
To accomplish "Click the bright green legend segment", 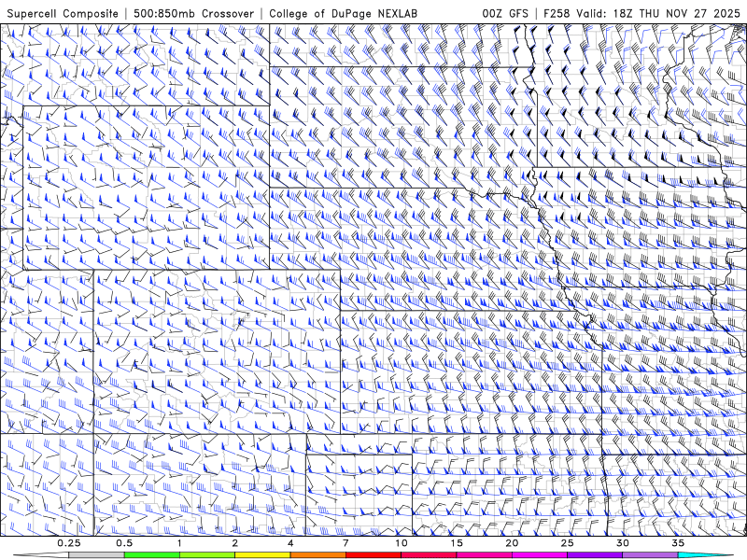I will click(151, 555).
